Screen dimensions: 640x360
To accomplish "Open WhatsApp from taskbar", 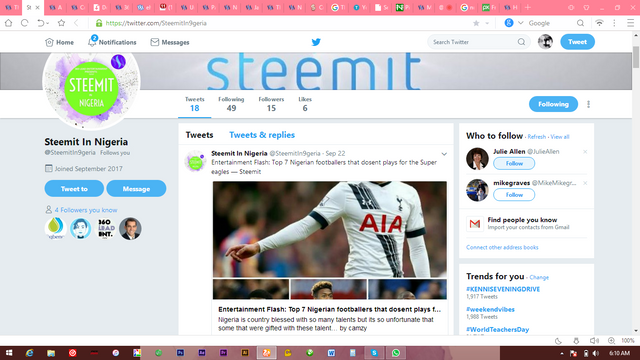I will (396, 353).
